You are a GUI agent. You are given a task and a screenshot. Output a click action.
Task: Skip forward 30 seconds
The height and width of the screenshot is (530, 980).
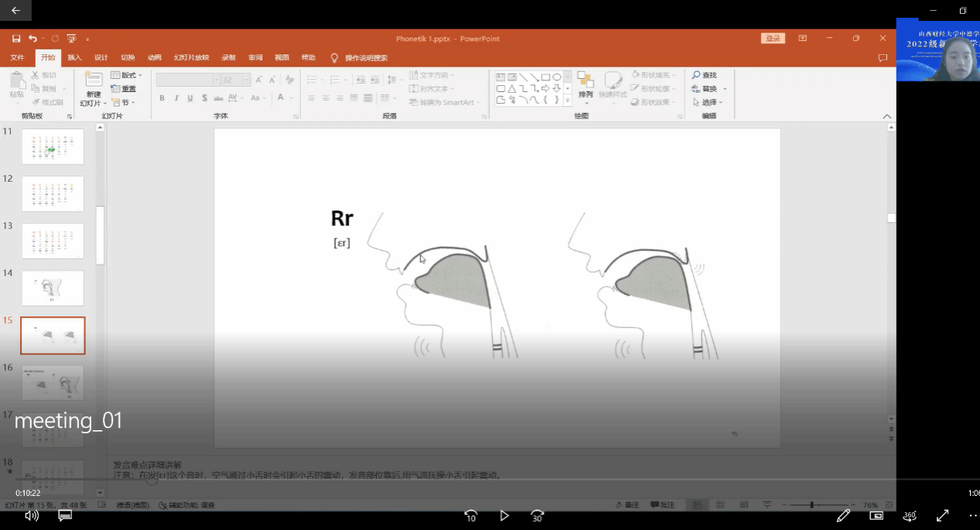pos(537,515)
